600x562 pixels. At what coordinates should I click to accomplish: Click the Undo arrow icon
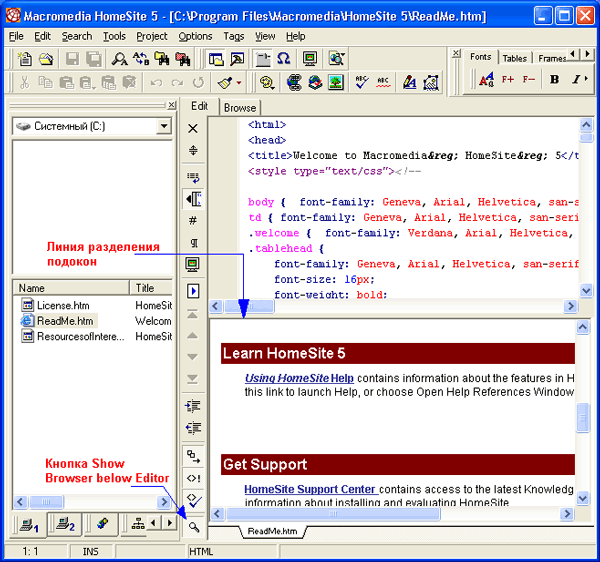coord(156,82)
